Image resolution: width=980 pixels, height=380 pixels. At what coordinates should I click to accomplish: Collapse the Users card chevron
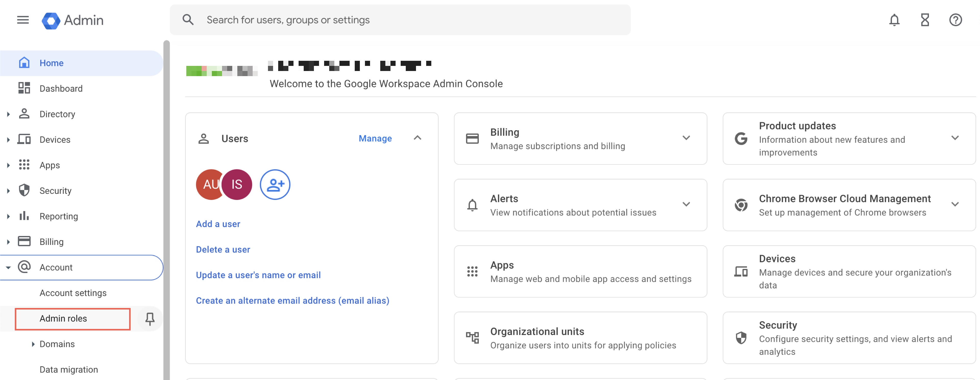click(417, 138)
